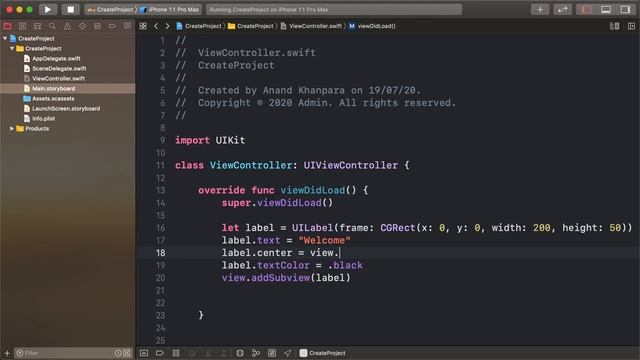
Task: Open Info.plist file
Action: [43, 118]
